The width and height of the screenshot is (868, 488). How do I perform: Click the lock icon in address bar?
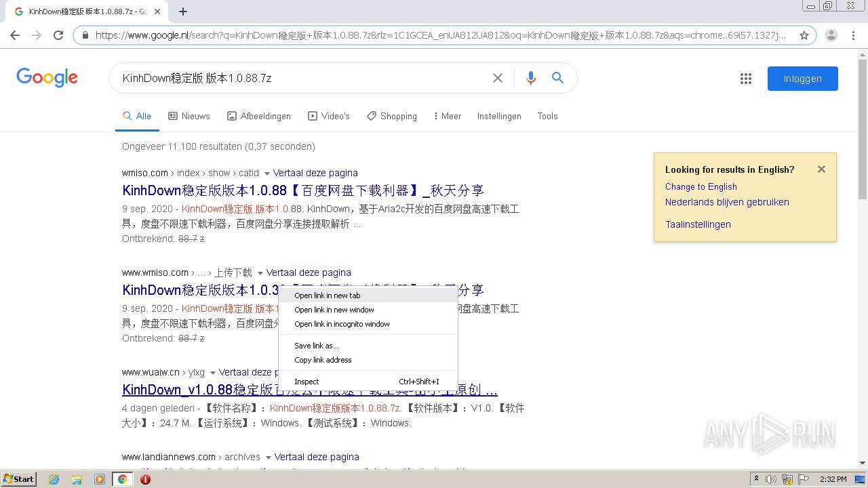[x=85, y=35]
